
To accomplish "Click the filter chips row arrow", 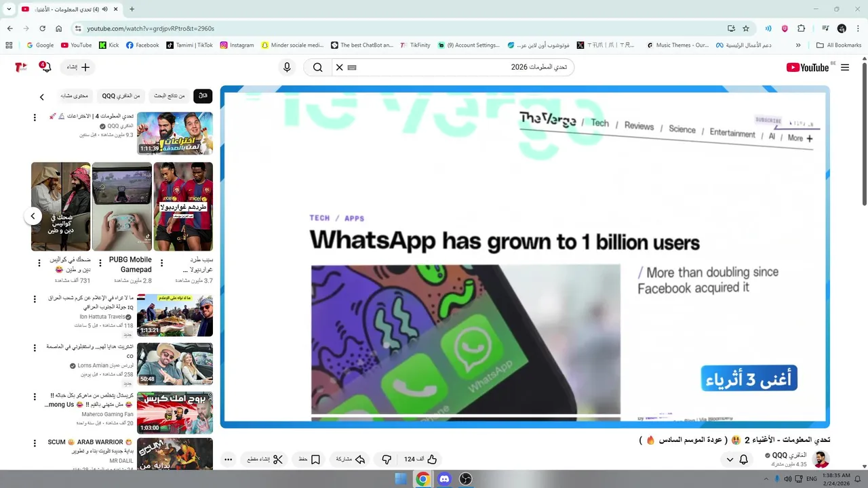I will pyautogui.click(x=42, y=97).
